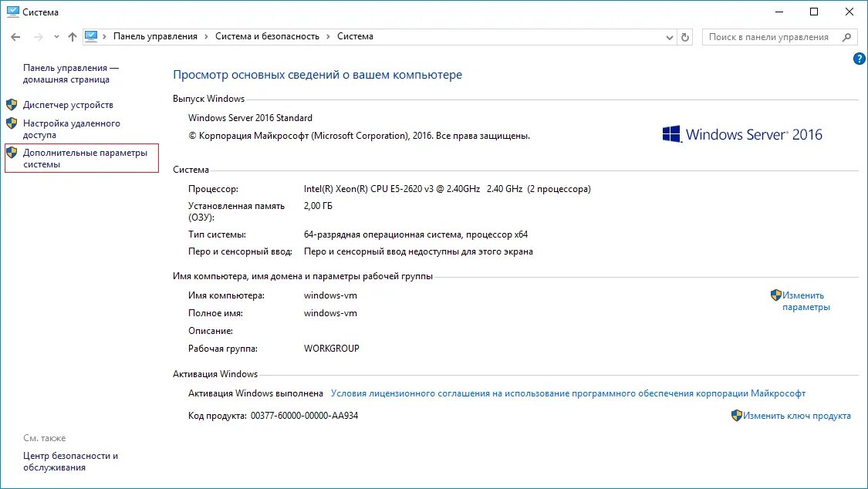This screenshot has width=868, height=489.
Task: Go back with the left arrow button
Action: pyautogui.click(x=15, y=37)
